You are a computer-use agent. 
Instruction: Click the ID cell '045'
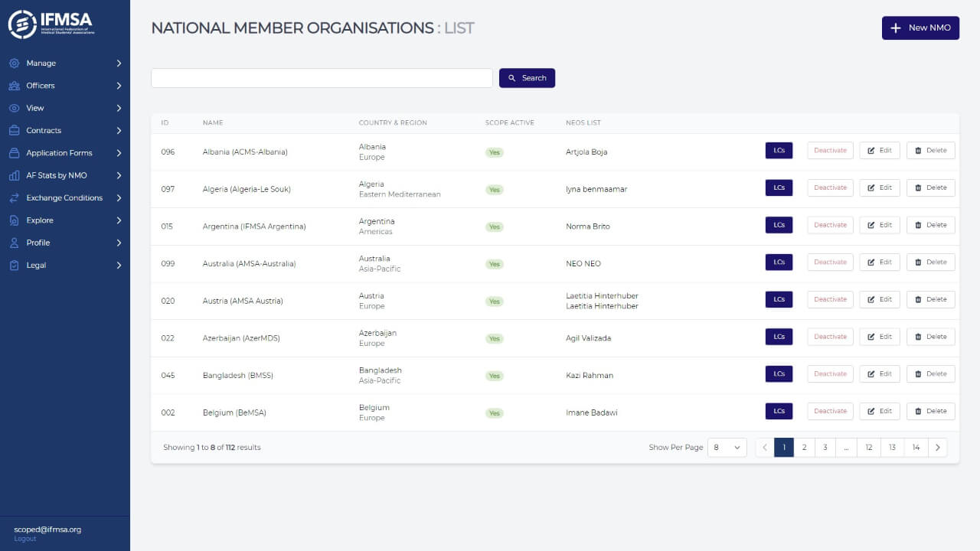(168, 376)
